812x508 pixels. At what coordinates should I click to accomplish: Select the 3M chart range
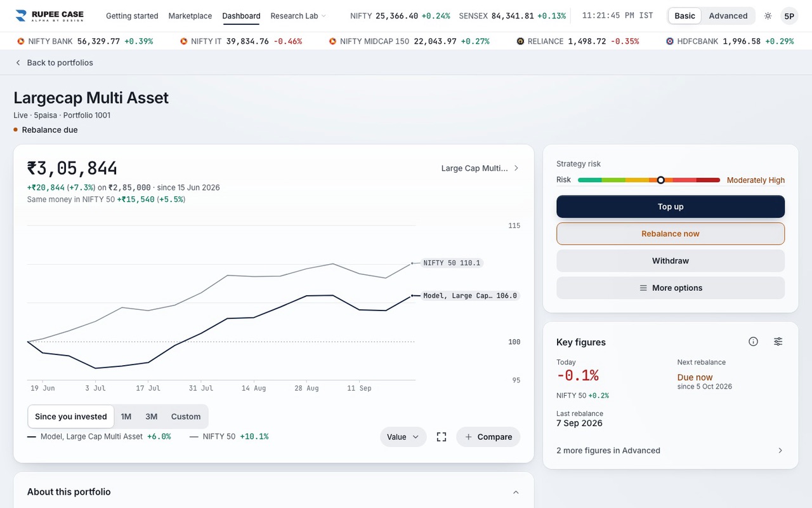click(151, 417)
